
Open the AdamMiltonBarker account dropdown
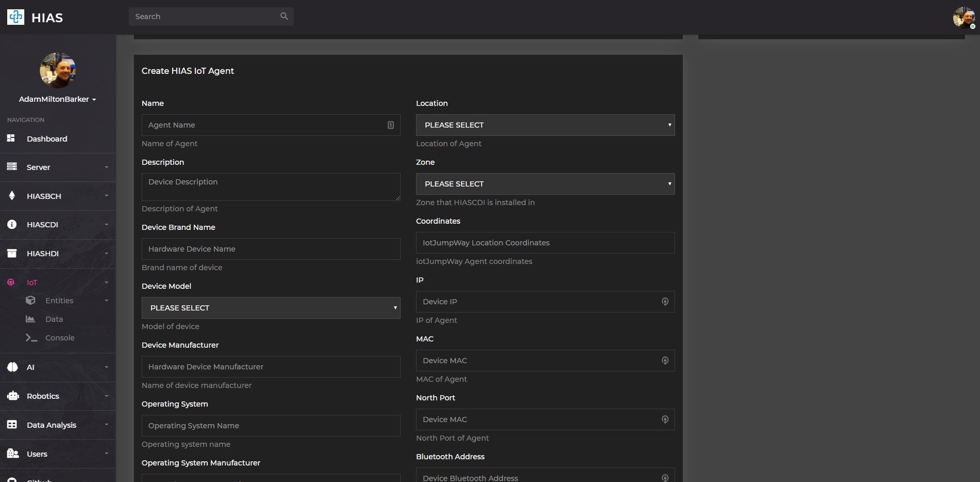click(58, 99)
